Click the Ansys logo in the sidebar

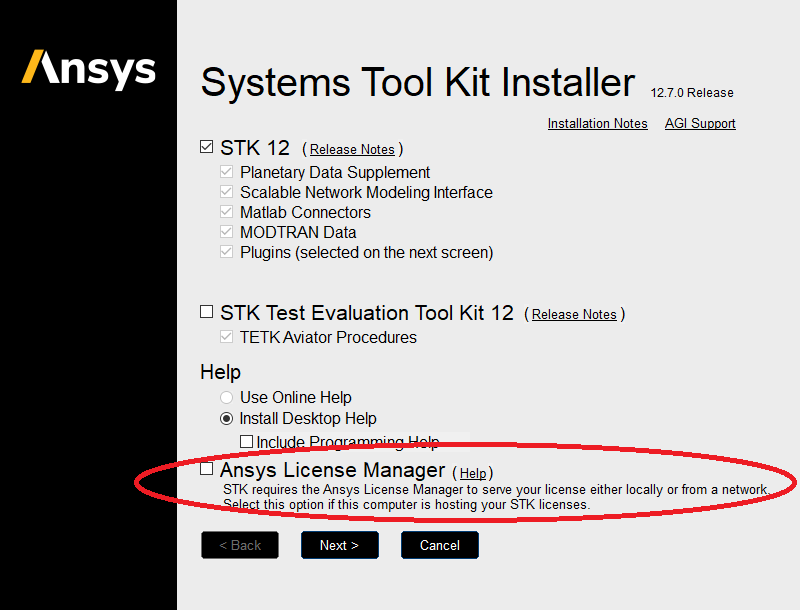pos(89,69)
